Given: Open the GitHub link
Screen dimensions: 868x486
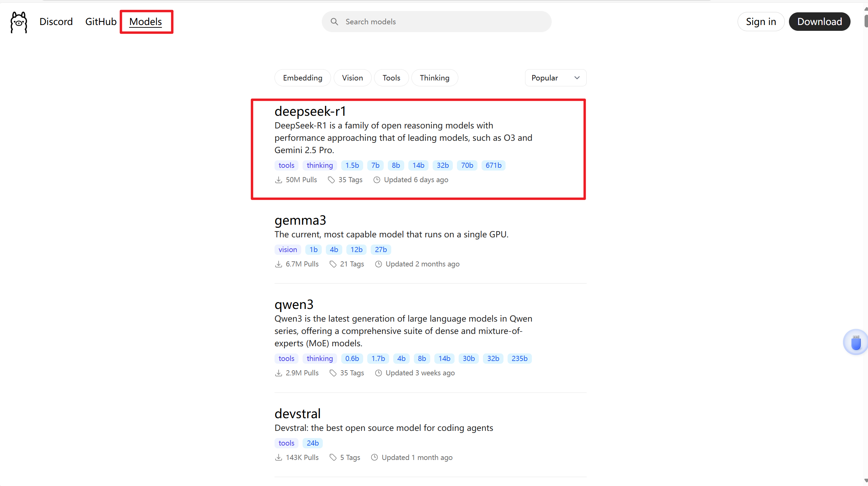Looking at the screenshot, I should 101,22.
